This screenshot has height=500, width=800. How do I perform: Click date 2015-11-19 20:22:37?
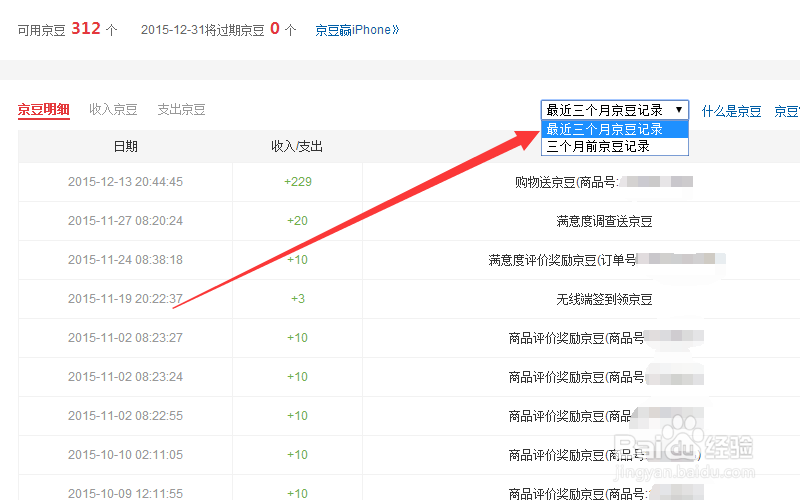tap(126, 299)
